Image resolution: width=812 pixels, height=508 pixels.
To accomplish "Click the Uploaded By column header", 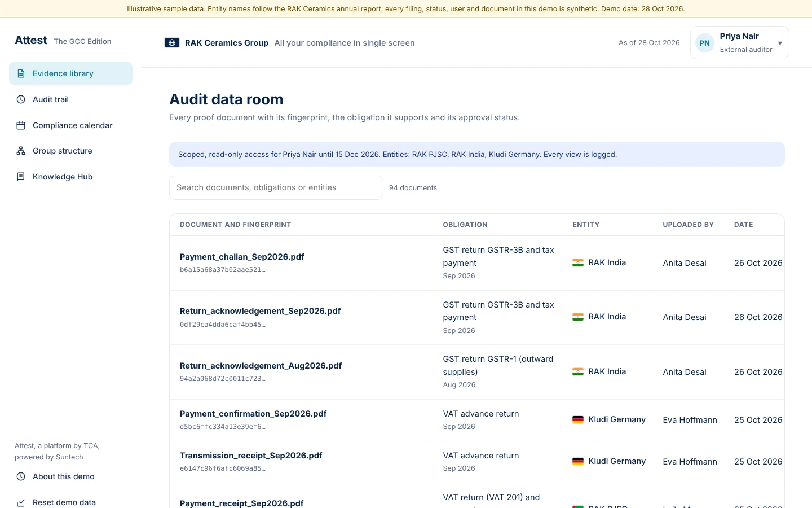I will (689, 225).
